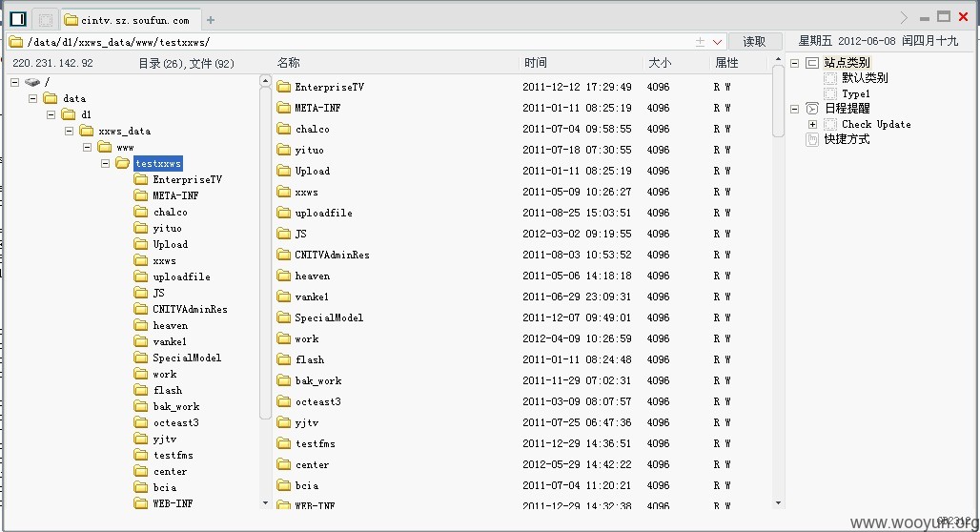Screen dimensions: 980x532
Task: Select EnterpriseTV row in file list
Action: (521, 87)
